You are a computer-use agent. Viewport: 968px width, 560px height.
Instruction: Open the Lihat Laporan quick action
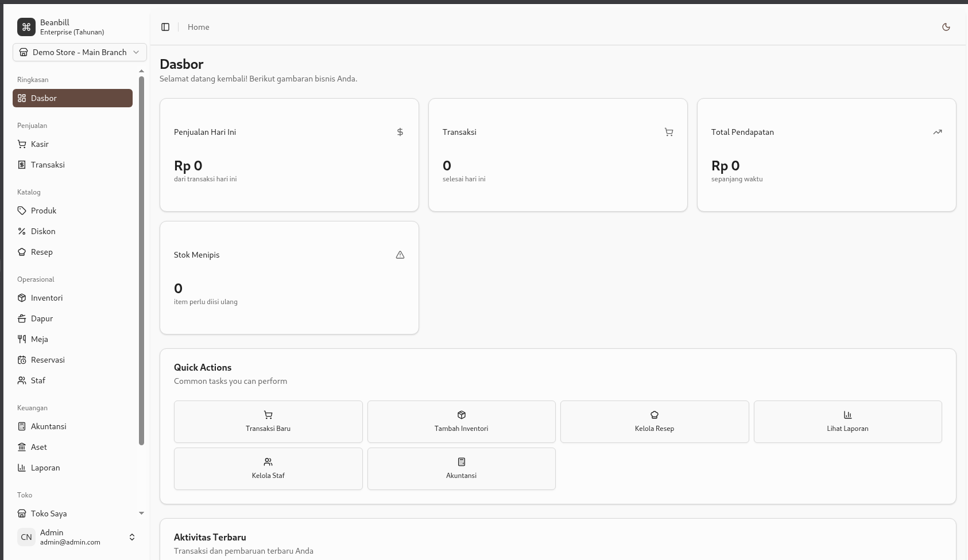pos(847,422)
